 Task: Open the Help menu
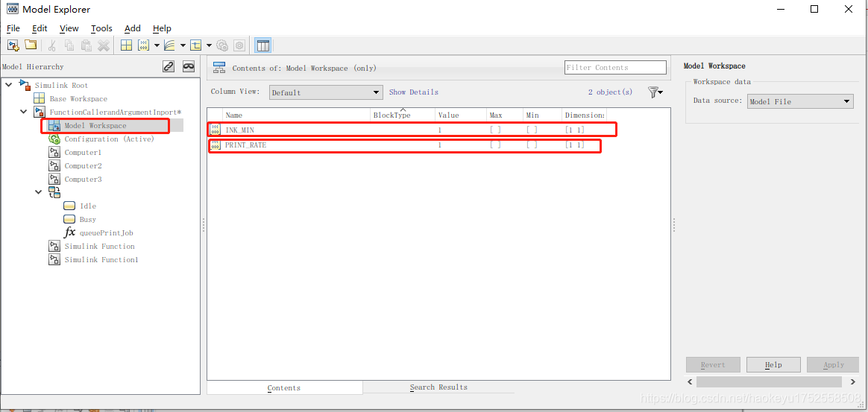coord(163,28)
